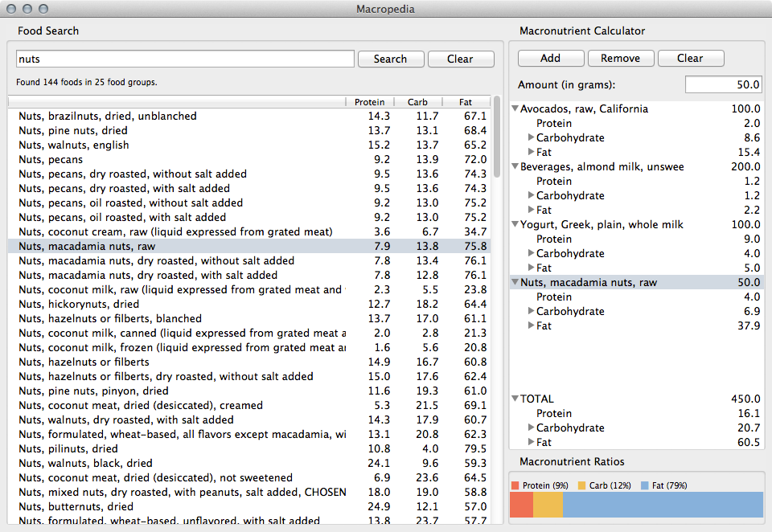Click the red Protein ratio bar segment
Image resolution: width=772 pixels, height=532 pixels.
(521, 505)
